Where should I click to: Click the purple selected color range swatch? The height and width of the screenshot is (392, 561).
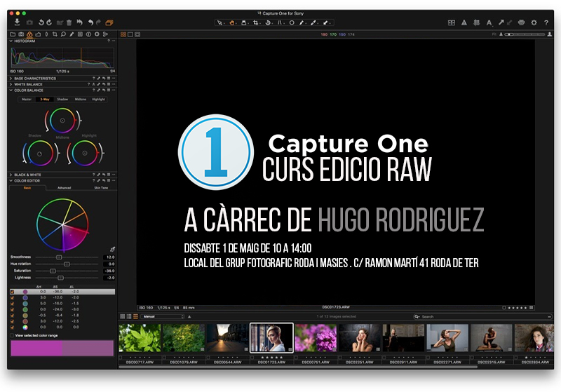click(x=62, y=348)
